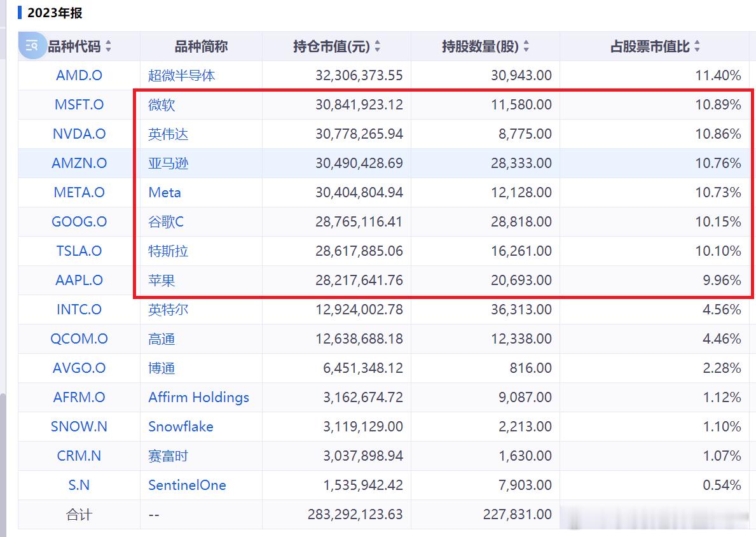Click the blue search-list icon in header
This screenshot has width=756, height=537.
[x=32, y=46]
